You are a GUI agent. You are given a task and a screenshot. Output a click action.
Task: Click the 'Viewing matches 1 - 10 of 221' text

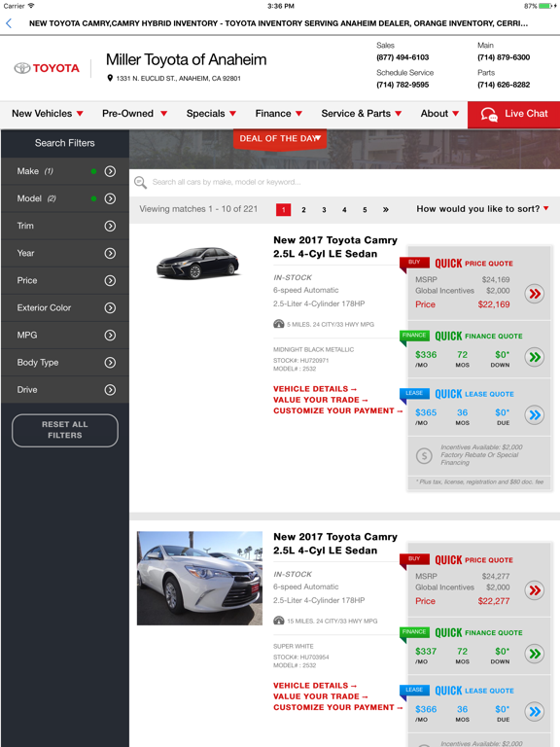198,209
